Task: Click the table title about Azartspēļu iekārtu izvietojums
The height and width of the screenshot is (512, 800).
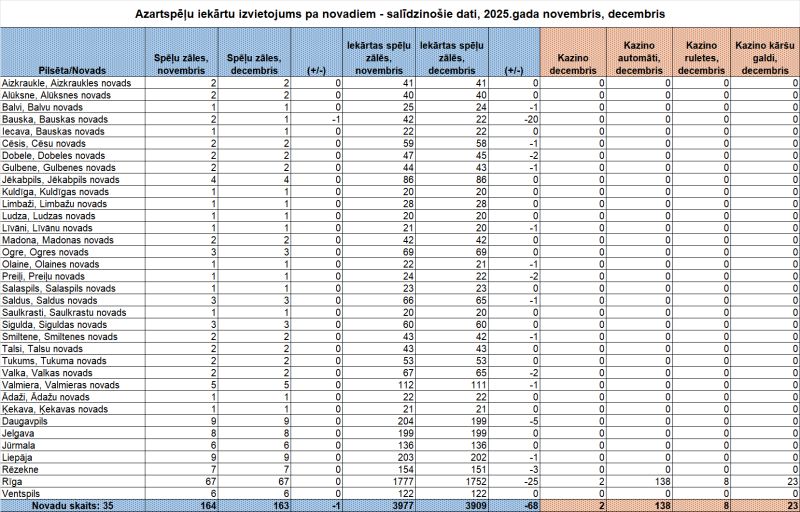Action: [400, 14]
